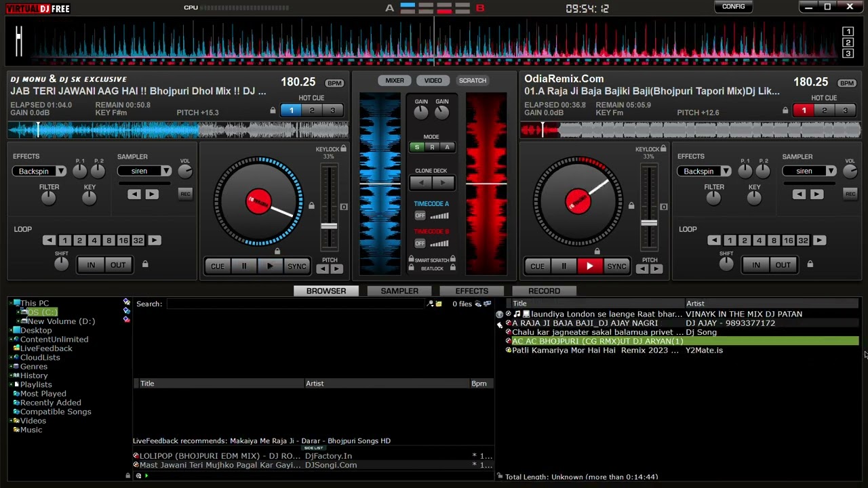Switch to the MIXER tab
The image size is (868, 488).
tap(395, 81)
